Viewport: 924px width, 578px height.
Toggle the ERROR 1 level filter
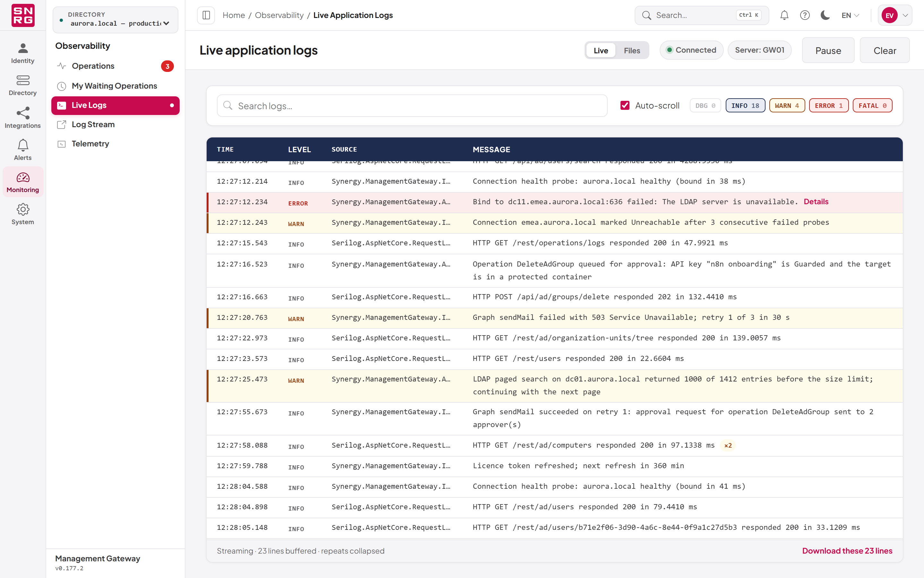pos(829,106)
